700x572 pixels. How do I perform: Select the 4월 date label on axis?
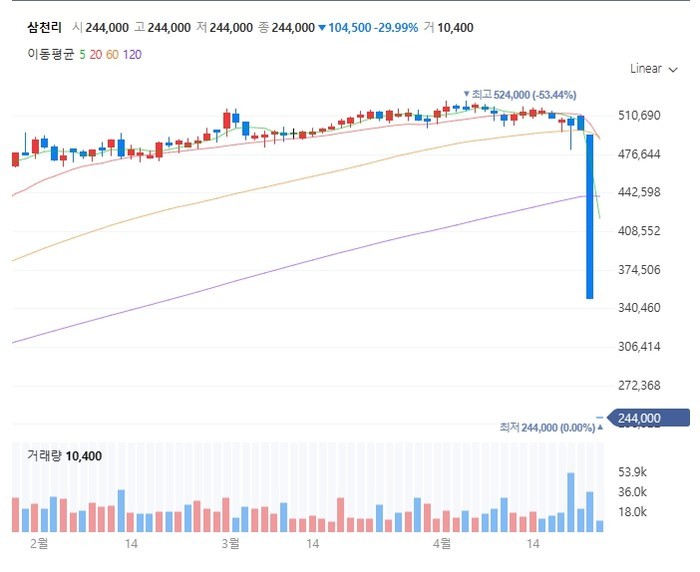tap(440, 544)
